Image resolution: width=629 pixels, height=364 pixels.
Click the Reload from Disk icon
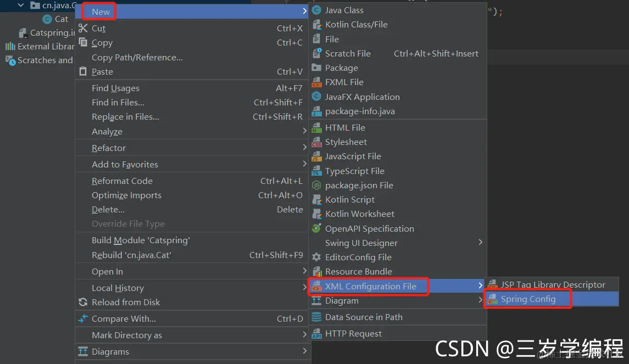pos(83,302)
